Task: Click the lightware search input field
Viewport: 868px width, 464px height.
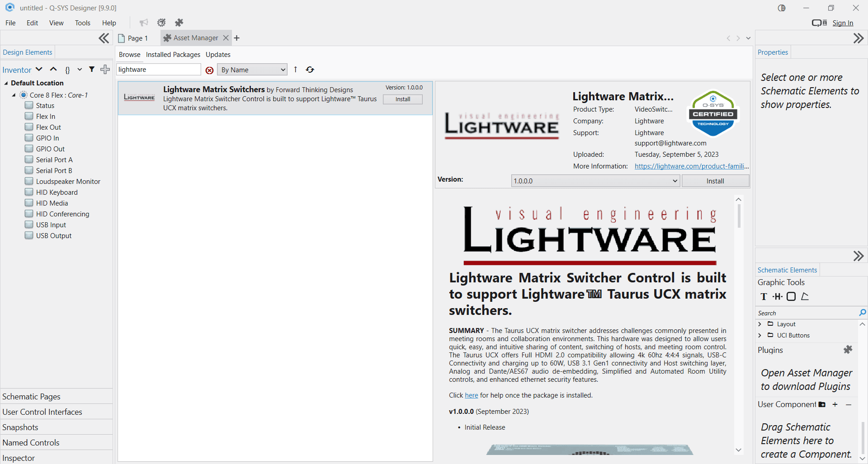Action: pyautogui.click(x=159, y=70)
